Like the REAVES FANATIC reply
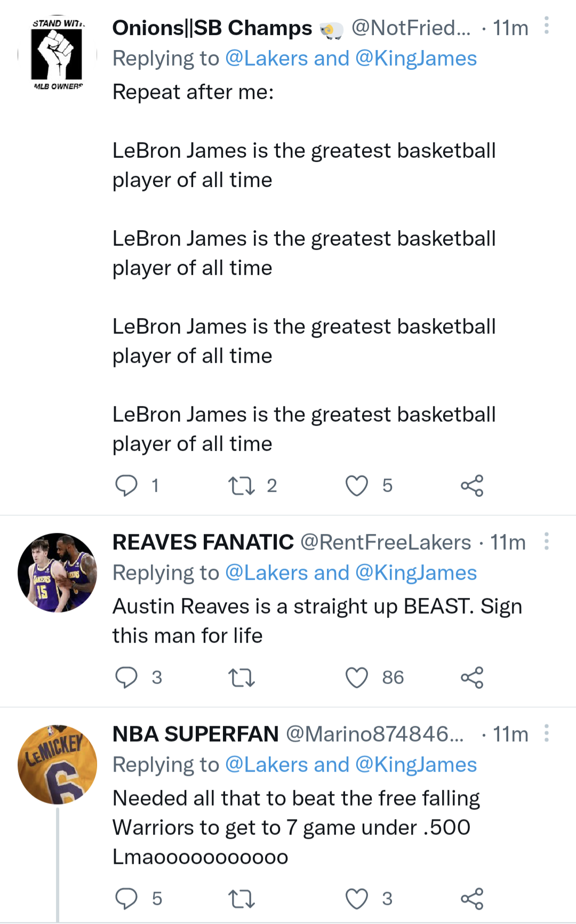The width and height of the screenshot is (576, 924). click(x=356, y=678)
